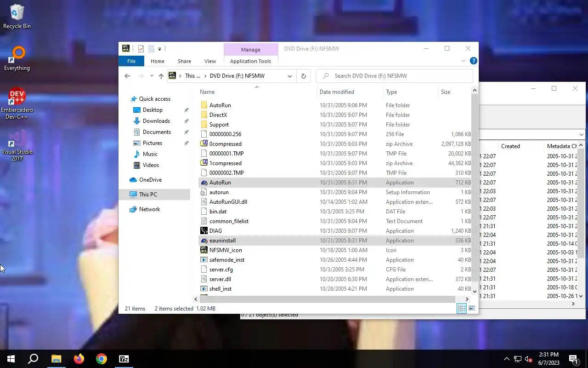Sort files by the Name column
Image resolution: width=588 pixels, height=368 pixels.
click(x=256, y=92)
